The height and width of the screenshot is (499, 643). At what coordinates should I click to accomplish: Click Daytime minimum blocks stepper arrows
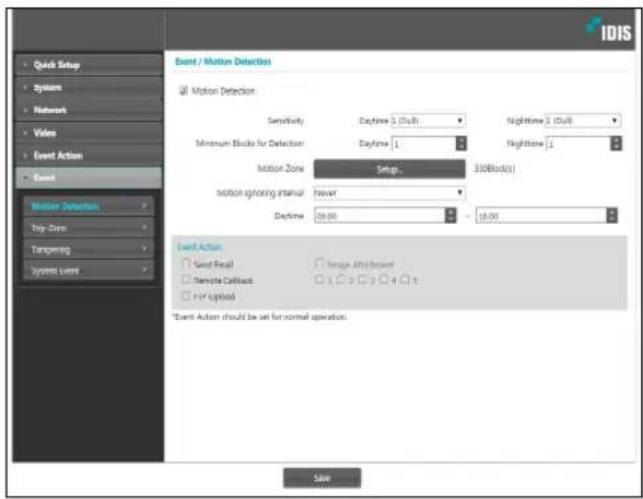(x=461, y=144)
